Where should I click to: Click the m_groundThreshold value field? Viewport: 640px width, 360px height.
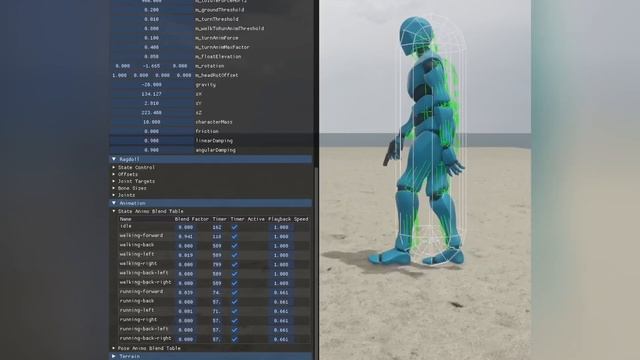151,10
